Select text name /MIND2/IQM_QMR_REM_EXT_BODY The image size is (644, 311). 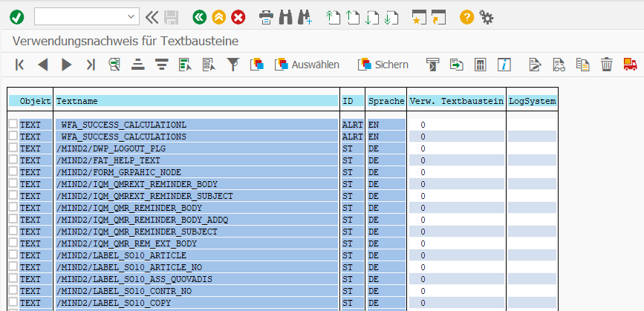(x=126, y=243)
